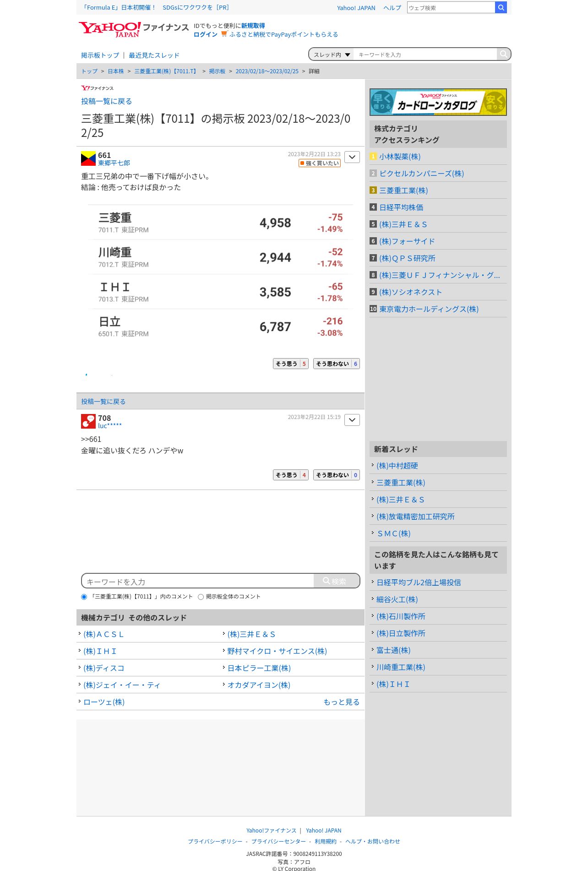Click 利用規約 footer link
This screenshot has height=871, width=588.
326,842
